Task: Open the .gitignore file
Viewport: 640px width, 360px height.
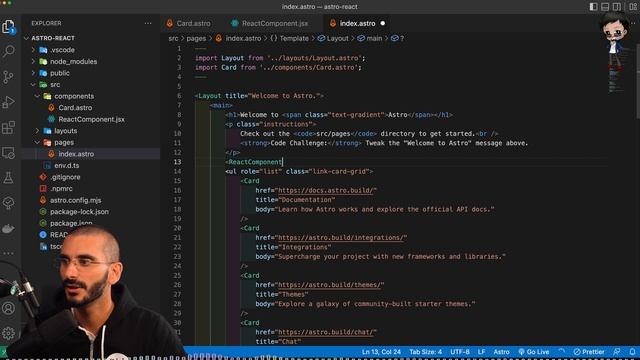Action: click(x=65, y=177)
